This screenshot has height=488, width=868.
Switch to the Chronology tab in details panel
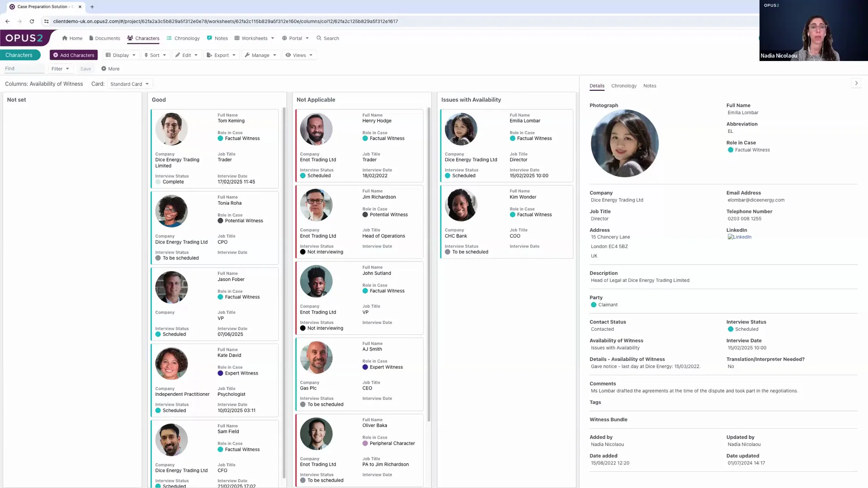(623, 86)
